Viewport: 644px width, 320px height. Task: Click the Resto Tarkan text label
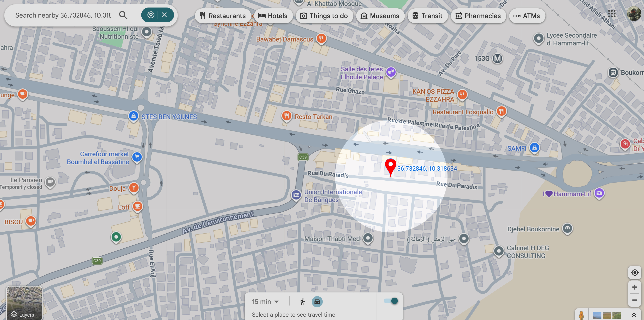click(x=313, y=117)
